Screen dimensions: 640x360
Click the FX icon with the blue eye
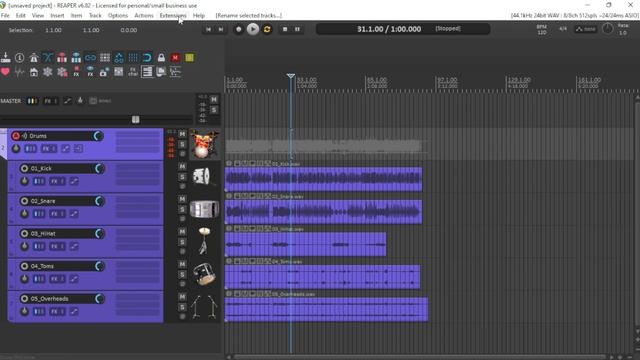90,72
